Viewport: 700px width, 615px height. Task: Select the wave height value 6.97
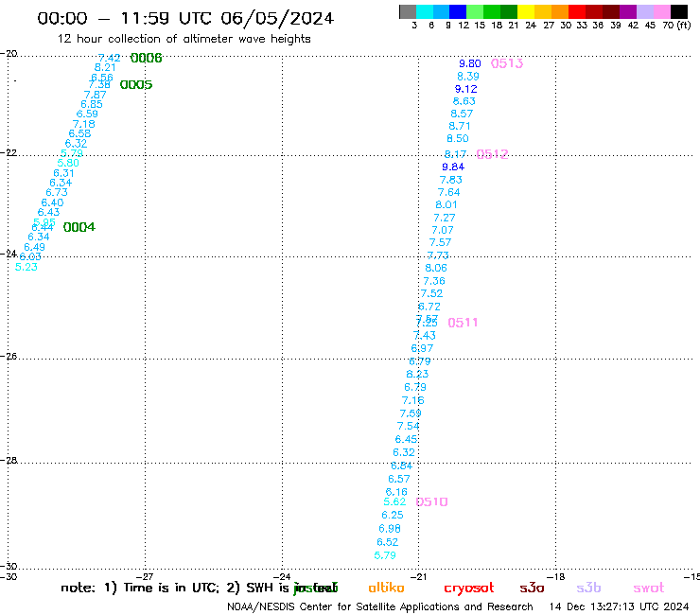[x=422, y=348]
